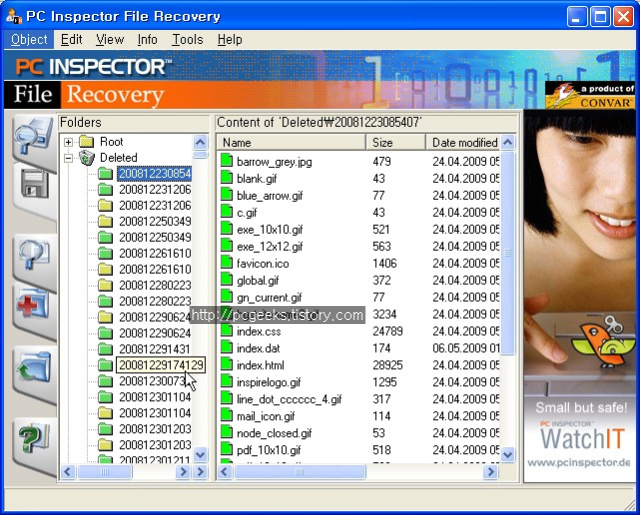The height and width of the screenshot is (515, 640).
Task: Sort files by the Name column header
Action: 291,142
